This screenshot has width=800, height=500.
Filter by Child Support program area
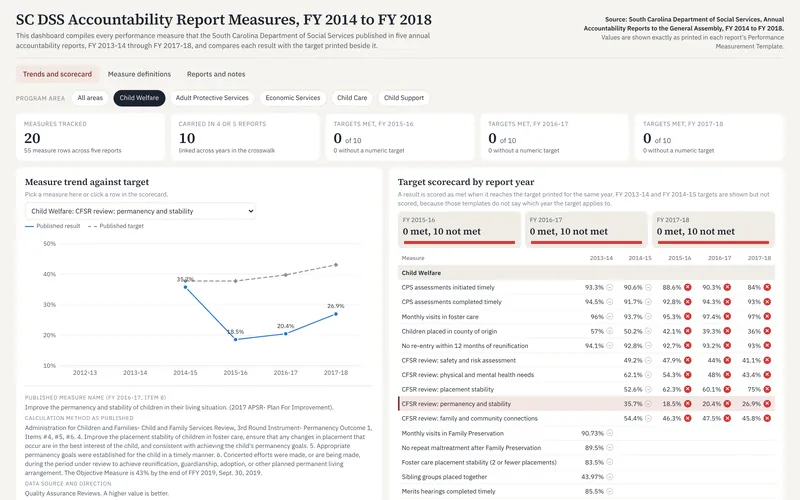tap(404, 98)
